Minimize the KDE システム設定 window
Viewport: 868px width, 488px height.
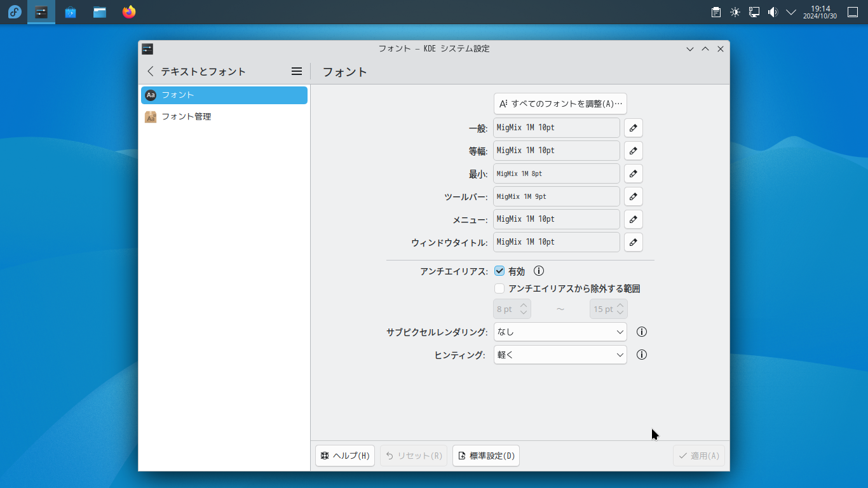[x=690, y=49]
